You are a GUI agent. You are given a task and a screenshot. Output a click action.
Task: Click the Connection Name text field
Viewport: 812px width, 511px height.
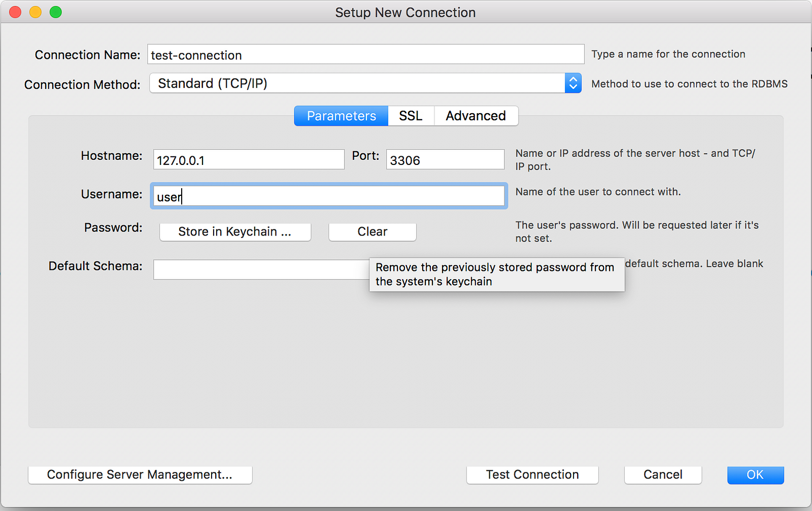(x=365, y=55)
